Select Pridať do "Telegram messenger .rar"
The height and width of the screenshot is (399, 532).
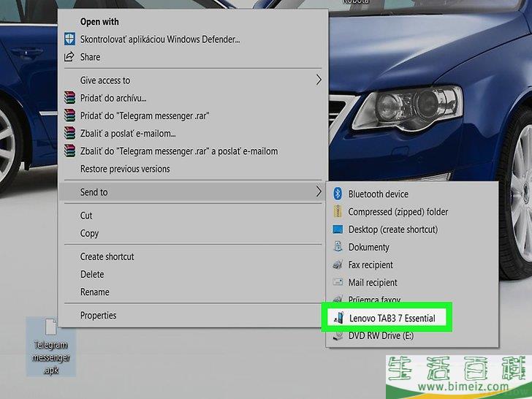tap(193, 115)
